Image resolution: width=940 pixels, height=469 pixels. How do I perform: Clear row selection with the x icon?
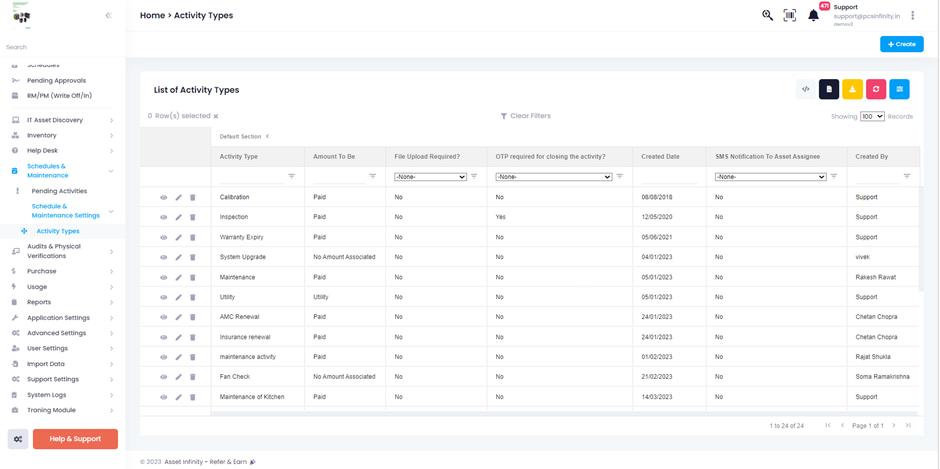[x=216, y=116]
